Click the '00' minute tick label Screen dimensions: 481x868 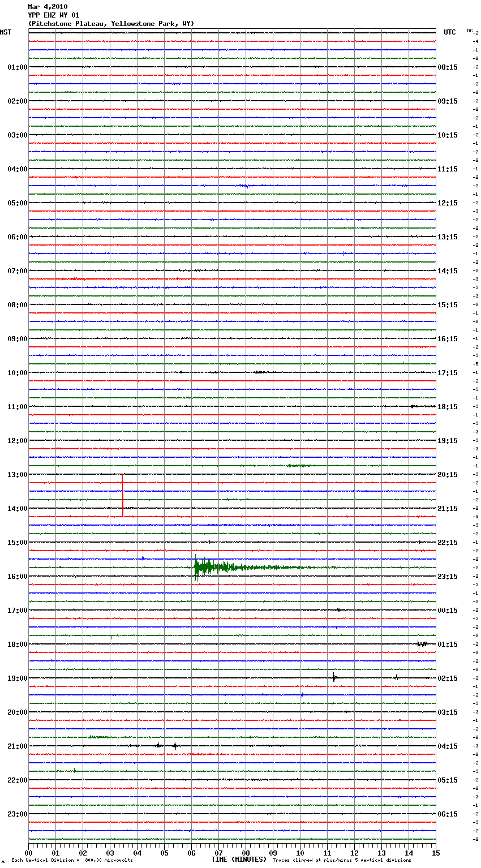pyautogui.click(x=28, y=853)
